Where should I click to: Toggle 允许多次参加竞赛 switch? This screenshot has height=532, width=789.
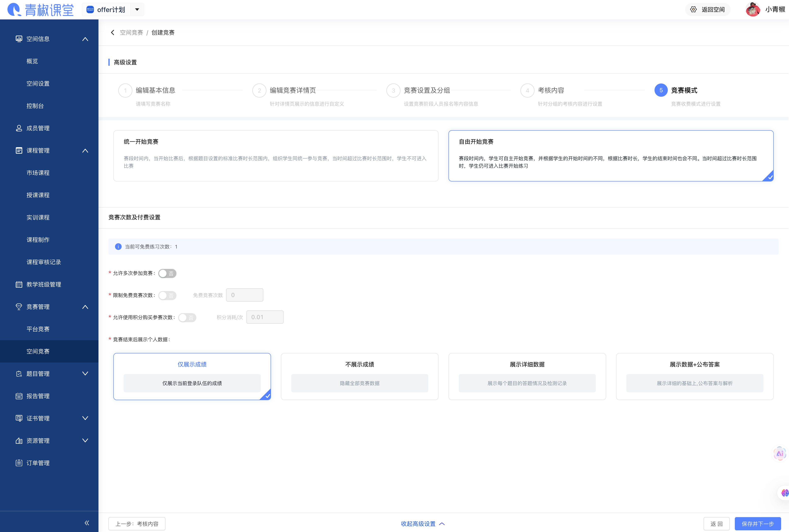(x=167, y=273)
